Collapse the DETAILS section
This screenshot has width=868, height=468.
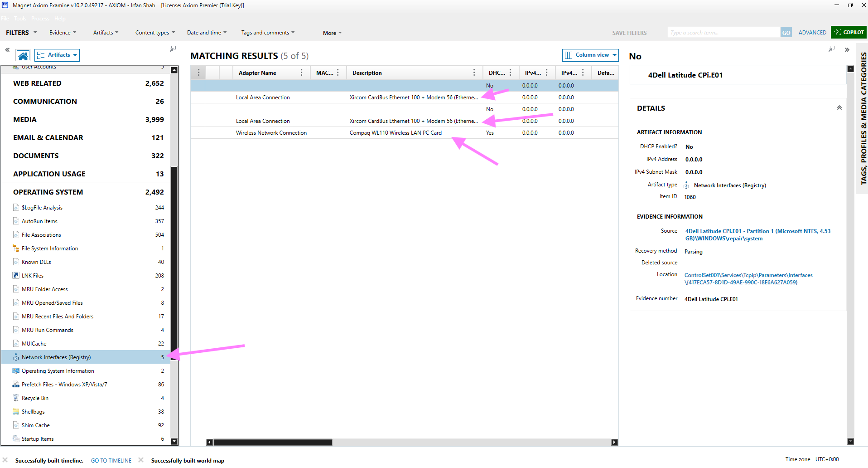pos(839,108)
